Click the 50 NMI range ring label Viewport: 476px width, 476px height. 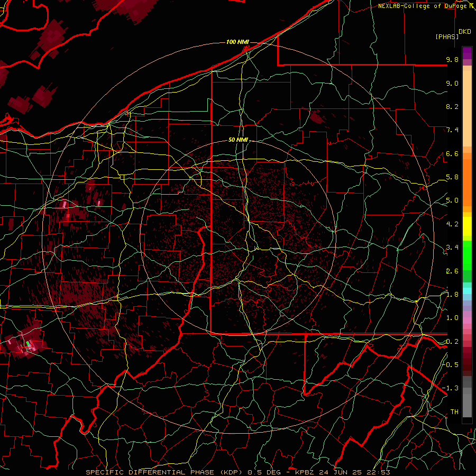[239, 140]
